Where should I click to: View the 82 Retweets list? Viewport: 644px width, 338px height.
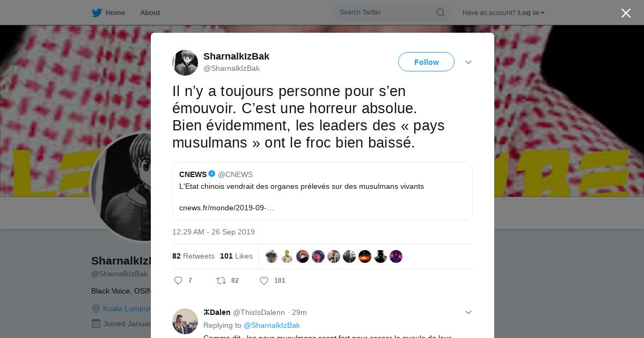[193, 256]
